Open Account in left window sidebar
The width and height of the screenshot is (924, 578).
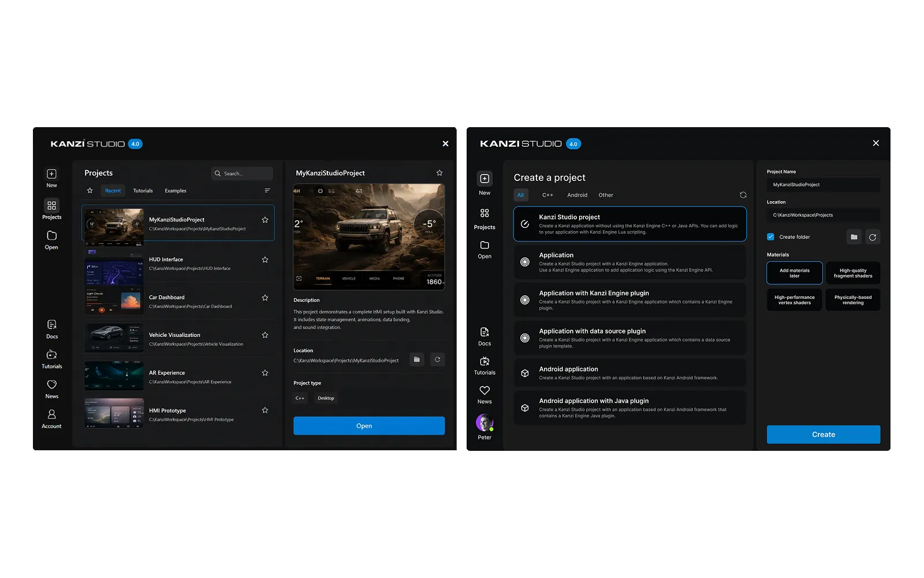51,419
